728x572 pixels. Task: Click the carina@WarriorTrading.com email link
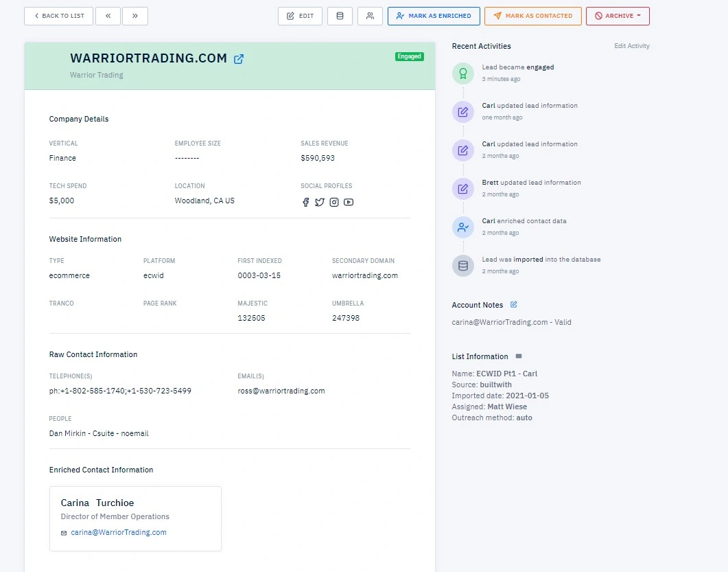tap(119, 532)
